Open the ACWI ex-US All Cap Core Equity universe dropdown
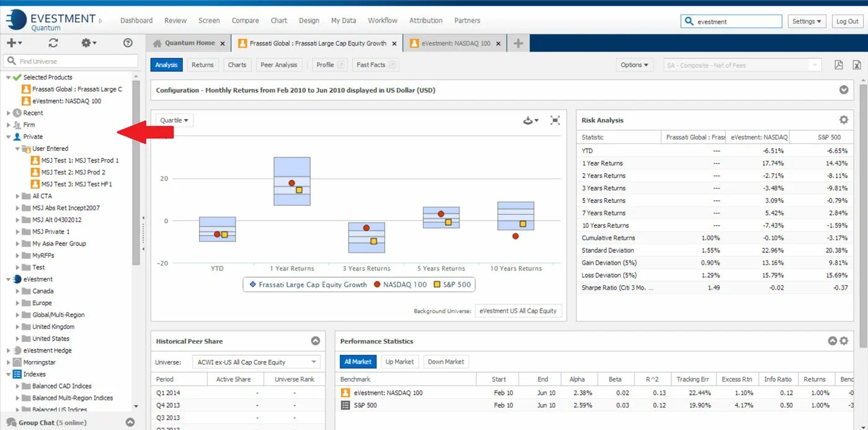The height and width of the screenshot is (430, 868). pos(257,362)
